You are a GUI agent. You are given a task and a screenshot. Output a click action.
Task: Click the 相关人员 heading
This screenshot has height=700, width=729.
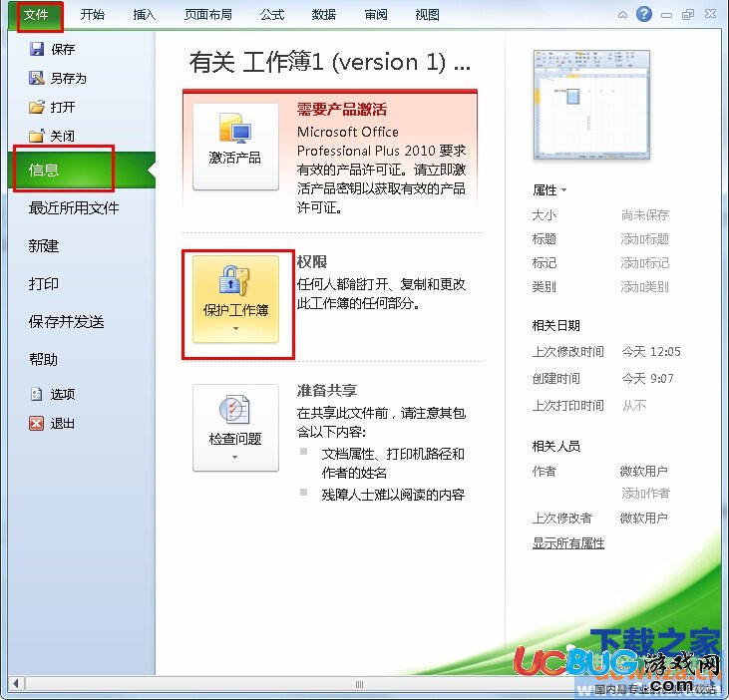[556, 446]
